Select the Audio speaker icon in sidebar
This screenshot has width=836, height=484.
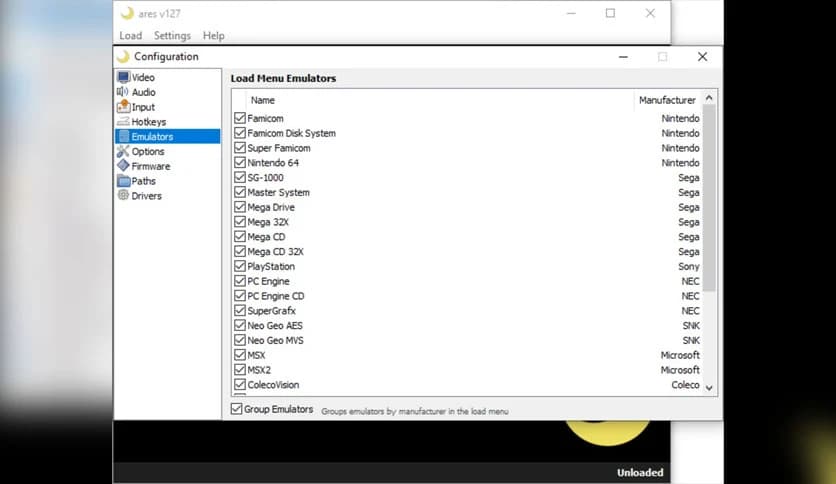coord(124,92)
